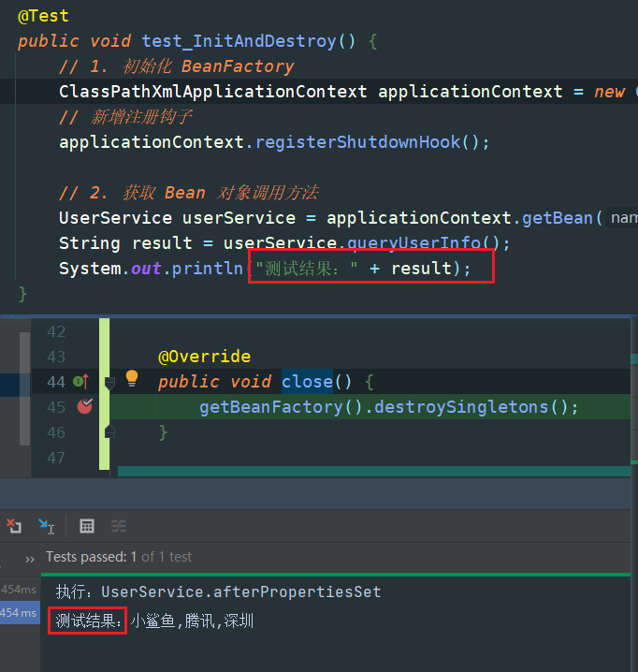Viewport: 638px width, 672px height.
Task: Collapse the close() method using fold marker on line 44
Action: [x=109, y=382]
